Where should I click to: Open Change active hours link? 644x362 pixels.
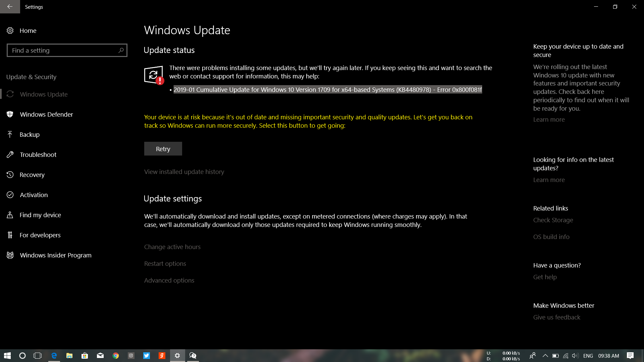click(172, 247)
